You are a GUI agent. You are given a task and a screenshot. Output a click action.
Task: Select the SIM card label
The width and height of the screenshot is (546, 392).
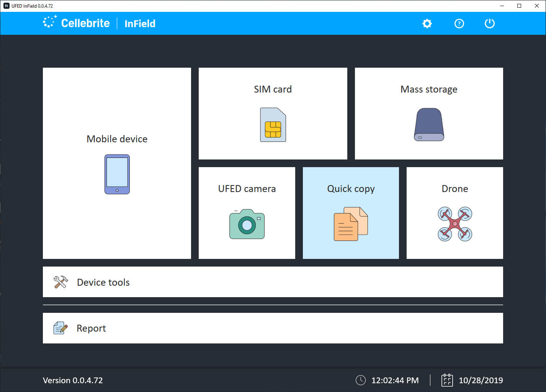coord(273,89)
